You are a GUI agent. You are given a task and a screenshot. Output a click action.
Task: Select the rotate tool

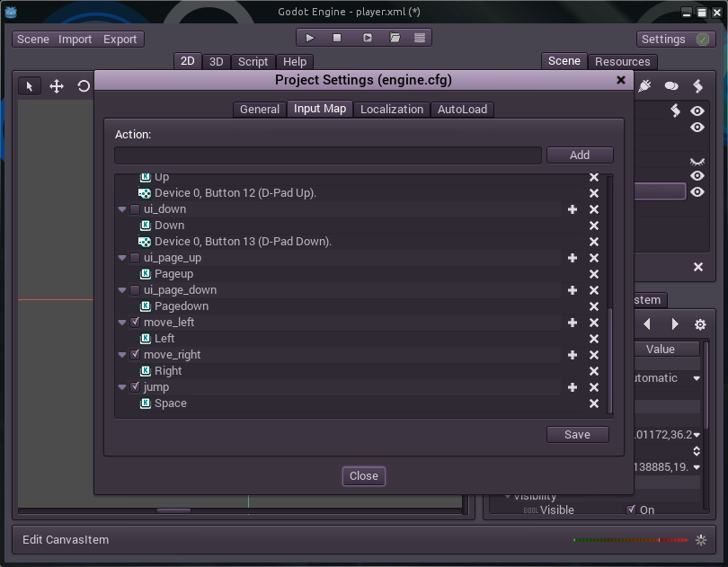84,86
